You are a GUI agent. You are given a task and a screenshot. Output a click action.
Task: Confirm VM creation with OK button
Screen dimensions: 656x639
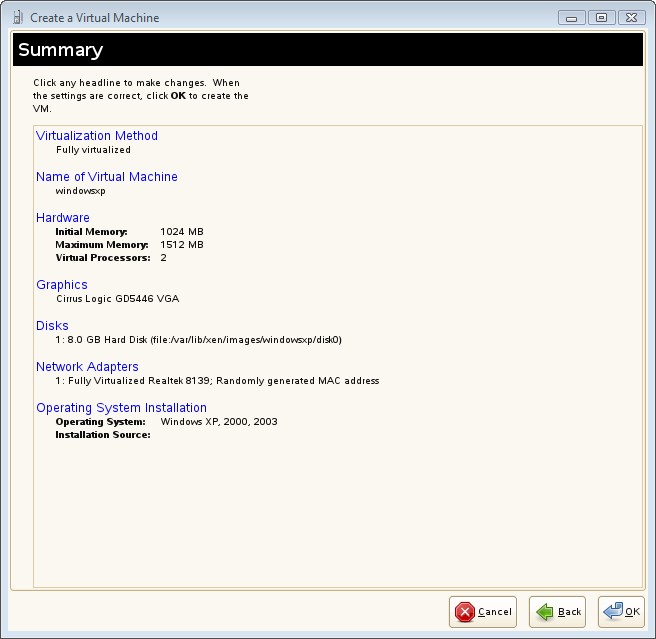tap(621, 612)
